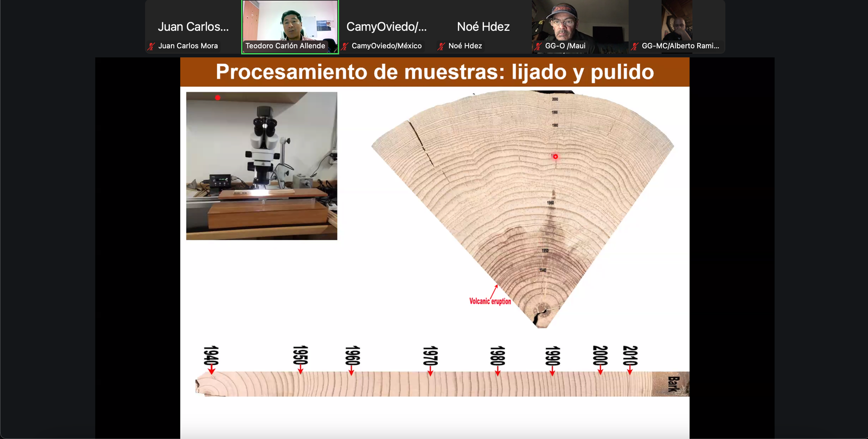Click the 'Volcanic eruption' label

[490, 301]
